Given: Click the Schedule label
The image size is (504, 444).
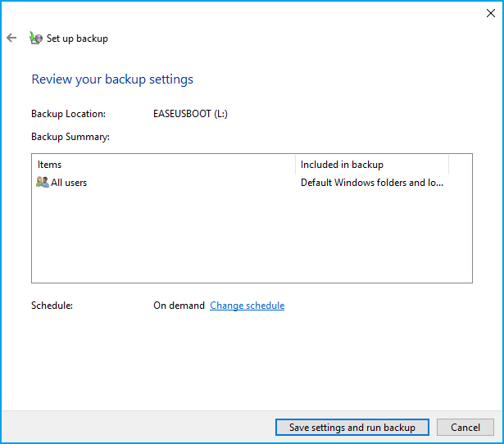Looking at the screenshot, I should tap(52, 306).
